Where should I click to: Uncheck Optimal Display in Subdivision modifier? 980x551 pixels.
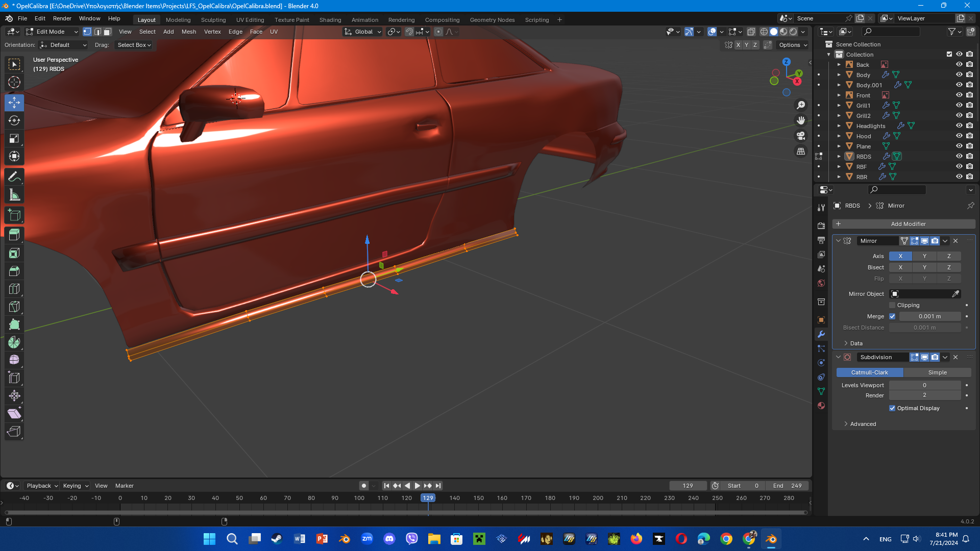click(892, 408)
